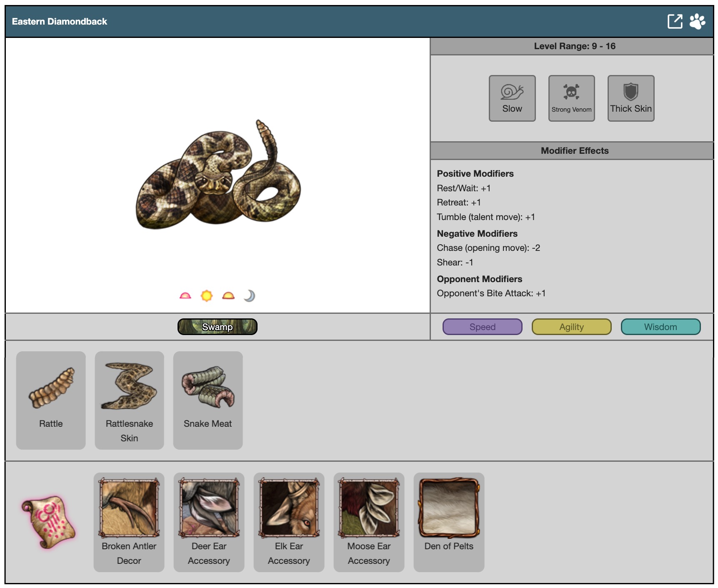Click the pink glowing scroll icon
The height and width of the screenshot is (588, 718).
point(49,522)
